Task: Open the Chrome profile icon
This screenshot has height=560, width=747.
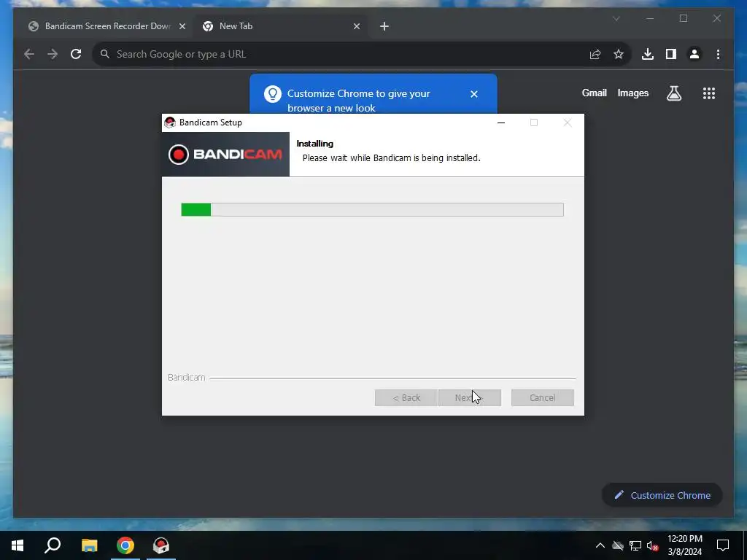Action: (x=694, y=54)
